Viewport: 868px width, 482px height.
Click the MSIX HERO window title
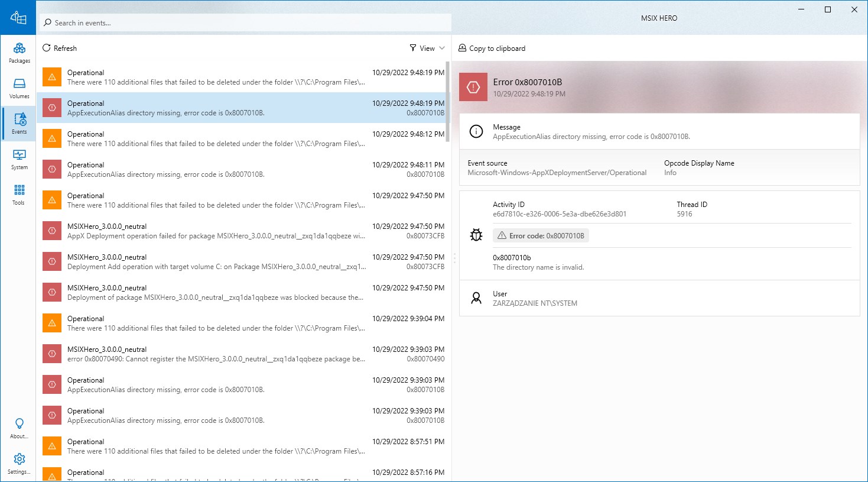(x=659, y=18)
